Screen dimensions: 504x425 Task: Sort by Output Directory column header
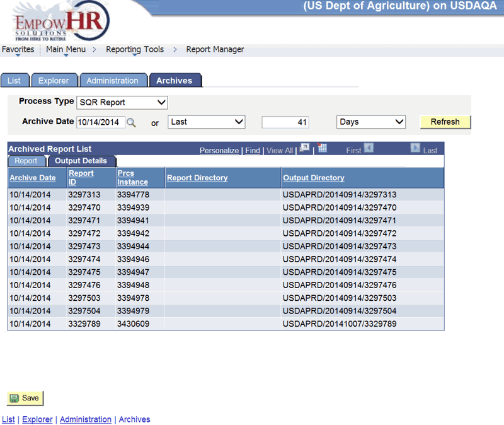314,178
